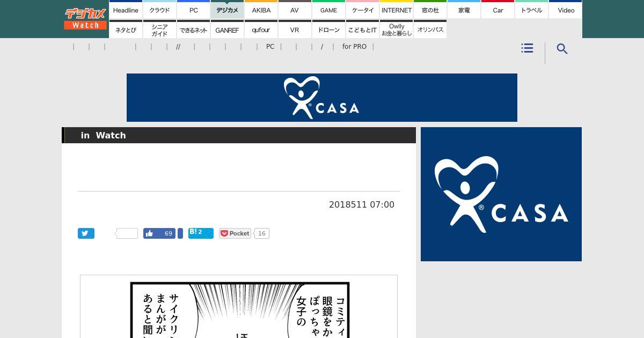Open オリンパス link
Screen dimensions: 644x338
430,30
